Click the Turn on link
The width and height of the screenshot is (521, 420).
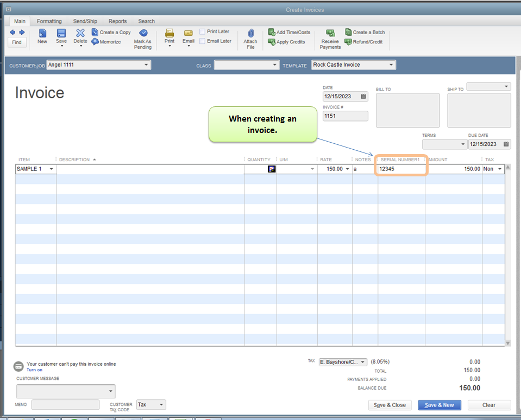tap(35, 370)
